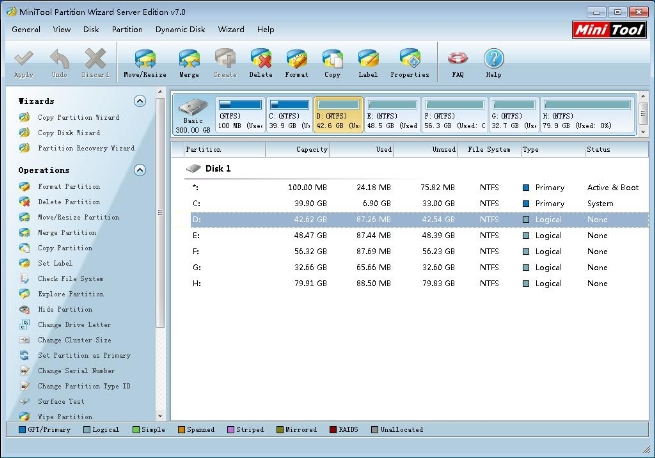Viewport: 655px width, 458px height.
Task: Sort by the Capacity column header
Action: pyautogui.click(x=297, y=149)
